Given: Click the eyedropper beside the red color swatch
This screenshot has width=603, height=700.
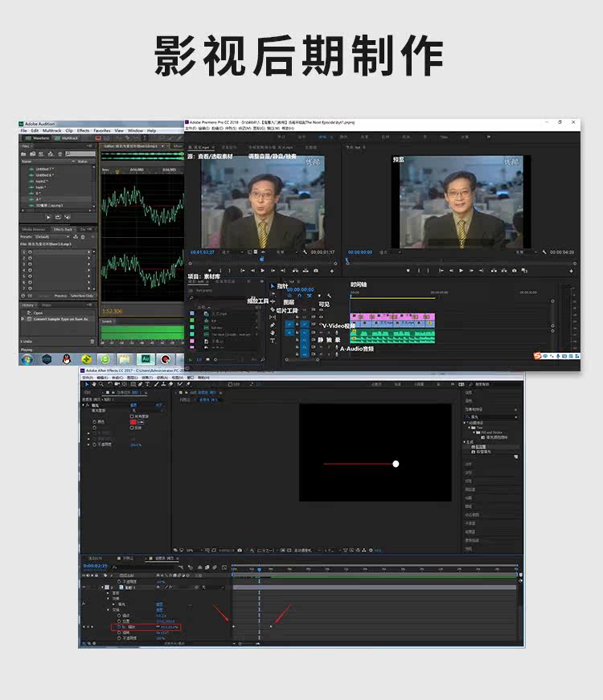Looking at the screenshot, I should (140, 422).
